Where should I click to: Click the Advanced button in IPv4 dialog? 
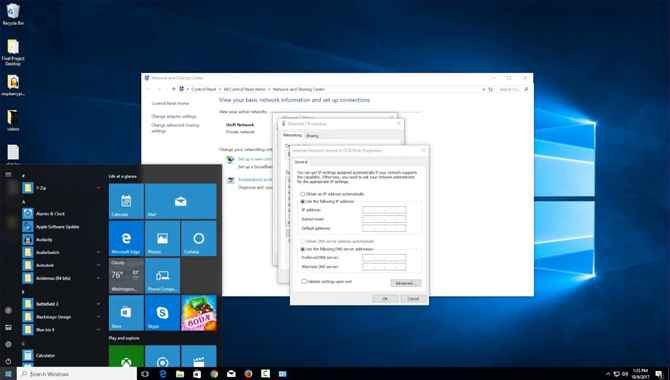click(406, 283)
